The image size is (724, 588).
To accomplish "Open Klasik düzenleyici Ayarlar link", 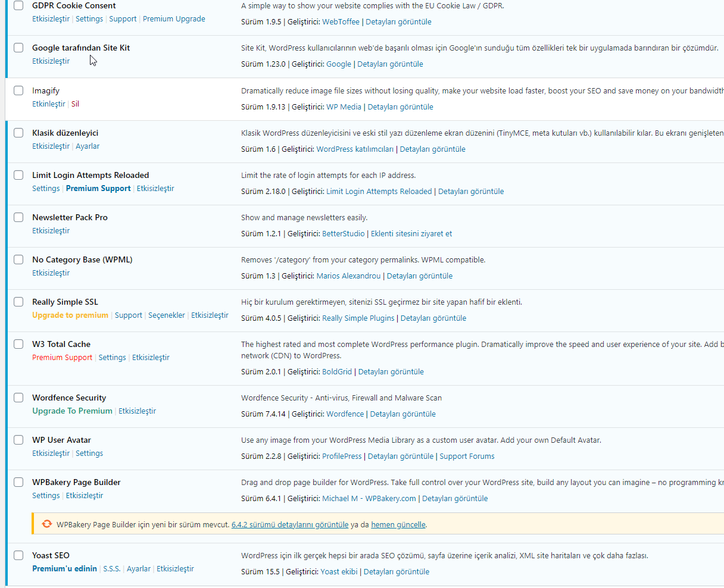I will (x=88, y=146).
